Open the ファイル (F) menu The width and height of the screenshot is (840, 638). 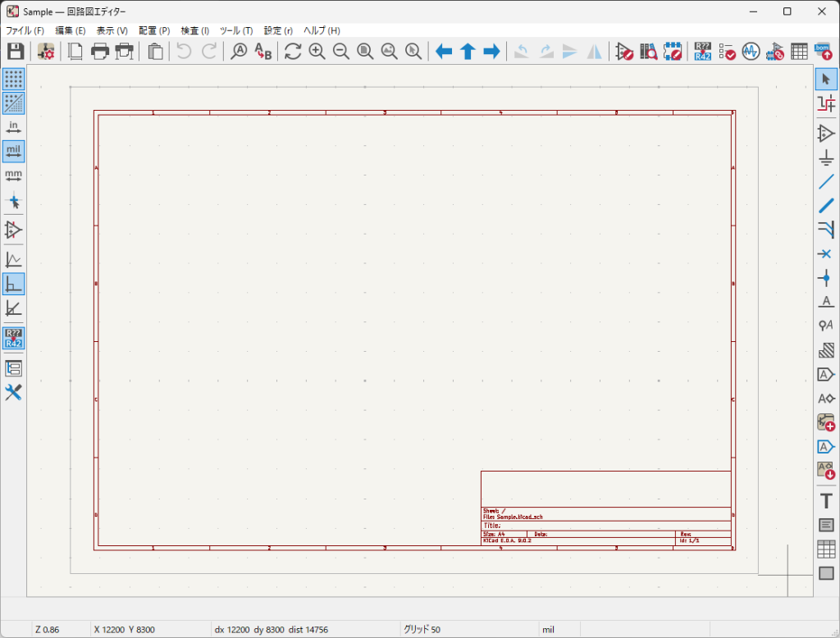(25, 30)
